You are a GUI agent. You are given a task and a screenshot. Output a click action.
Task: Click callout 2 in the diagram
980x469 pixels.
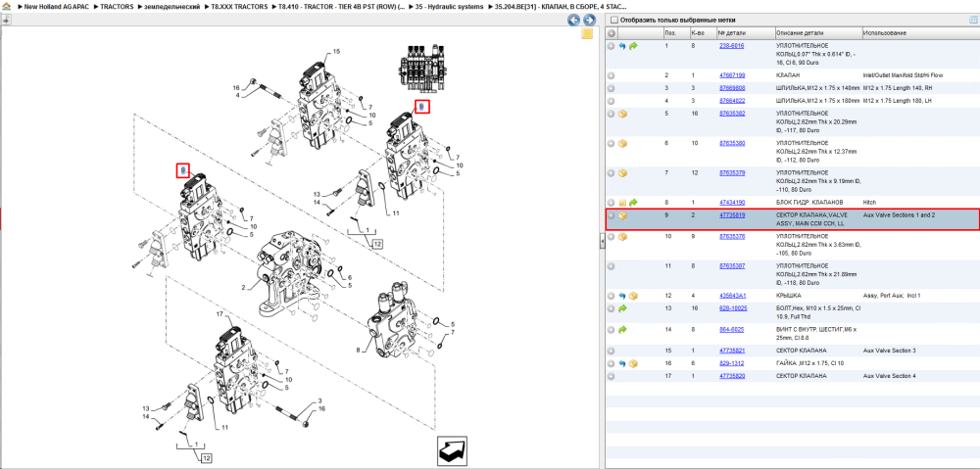coord(246,287)
